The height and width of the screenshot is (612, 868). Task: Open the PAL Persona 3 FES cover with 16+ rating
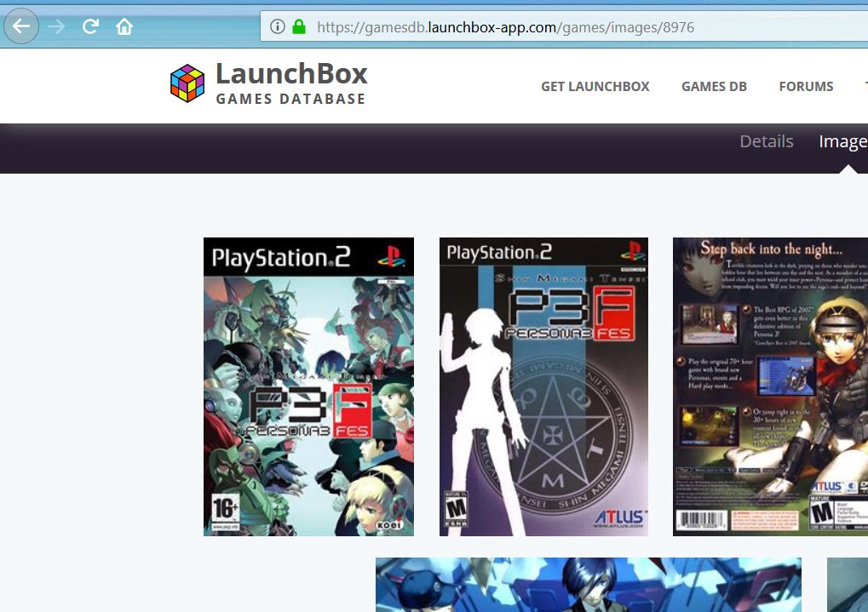[308, 386]
